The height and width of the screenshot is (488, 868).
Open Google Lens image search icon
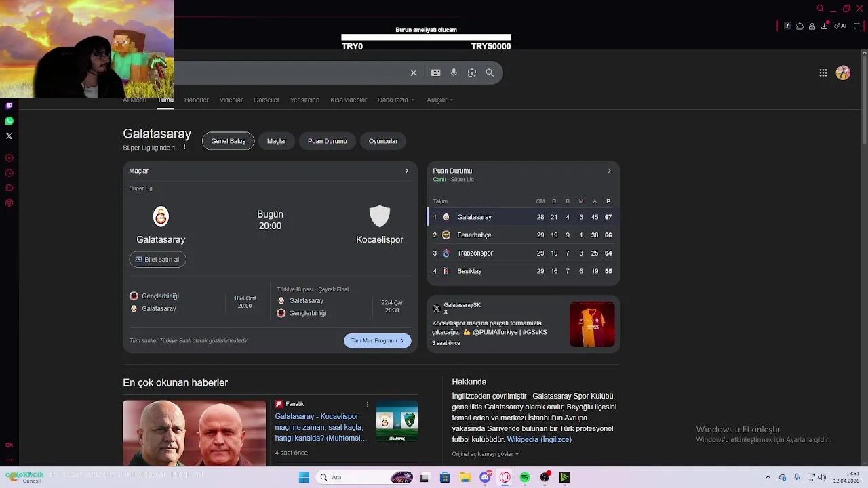(x=472, y=73)
